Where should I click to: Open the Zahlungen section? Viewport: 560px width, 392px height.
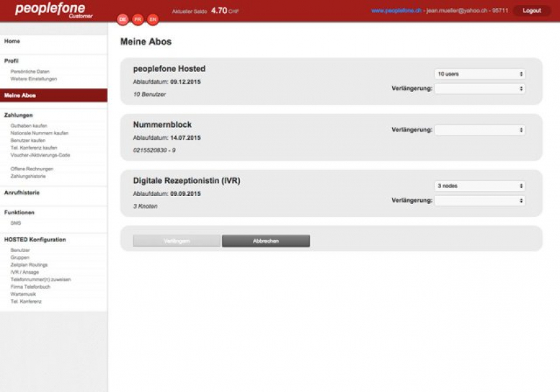18,115
